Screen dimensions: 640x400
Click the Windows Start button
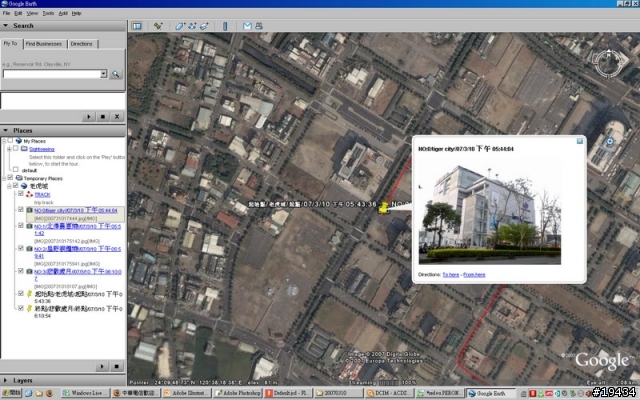click(11, 393)
